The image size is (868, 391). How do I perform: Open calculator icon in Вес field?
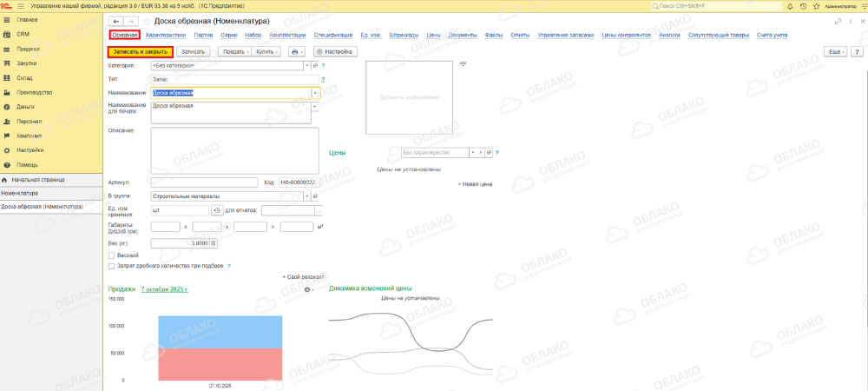(x=214, y=242)
